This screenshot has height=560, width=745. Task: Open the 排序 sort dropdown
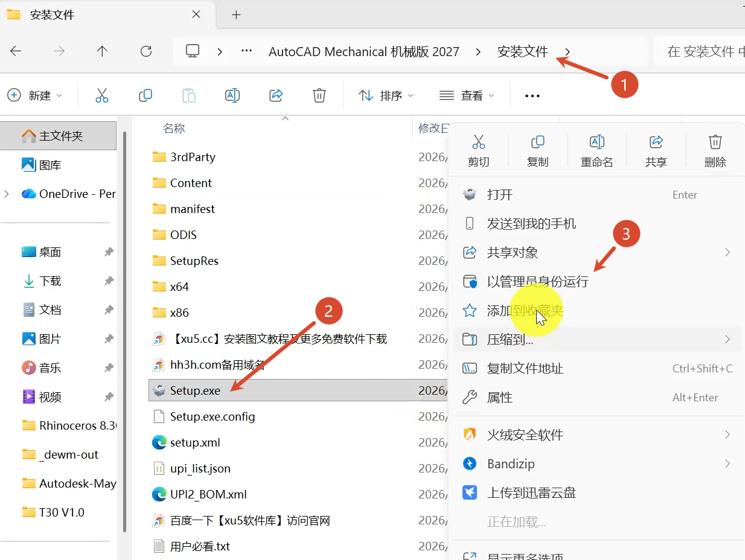[386, 95]
